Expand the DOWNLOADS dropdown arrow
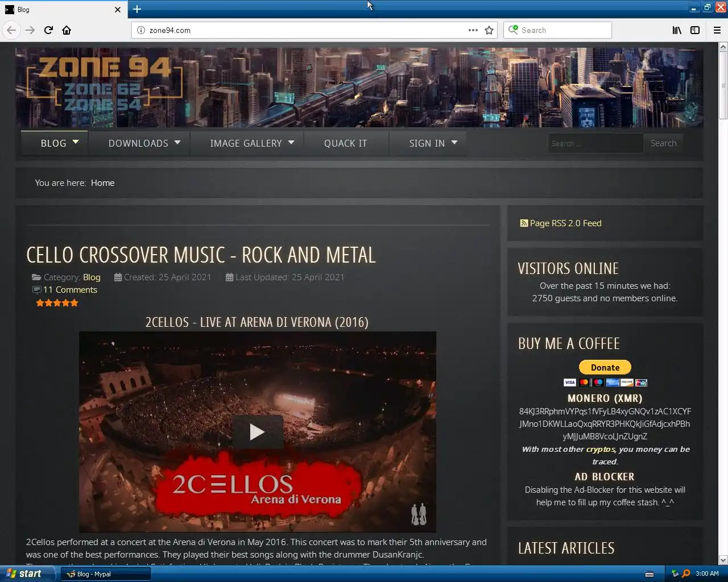Image resolution: width=728 pixels, height=582 pixels. coord(177,142)
